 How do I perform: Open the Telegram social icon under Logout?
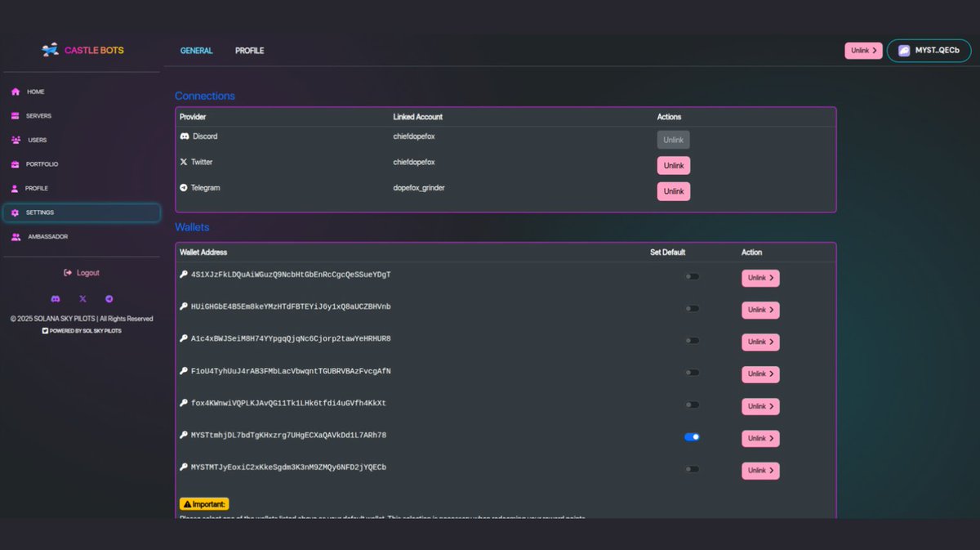coord(109,299)
